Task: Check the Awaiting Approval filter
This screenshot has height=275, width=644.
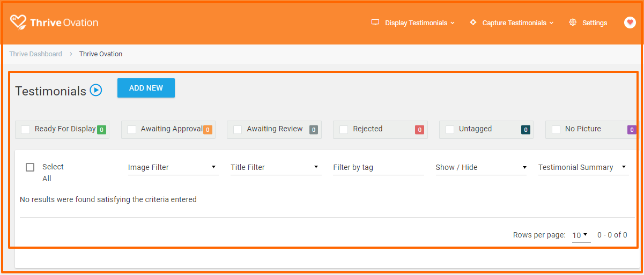Action: pos(131,129)
